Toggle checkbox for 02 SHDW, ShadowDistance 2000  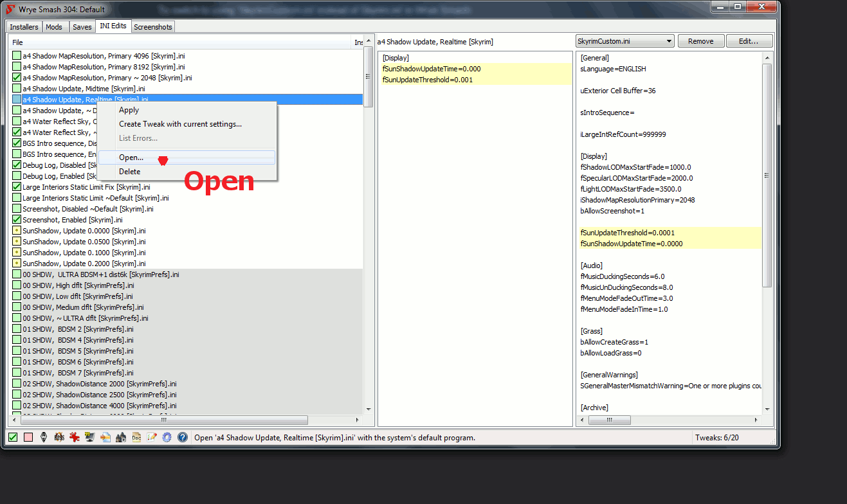[x=17, y=384]
